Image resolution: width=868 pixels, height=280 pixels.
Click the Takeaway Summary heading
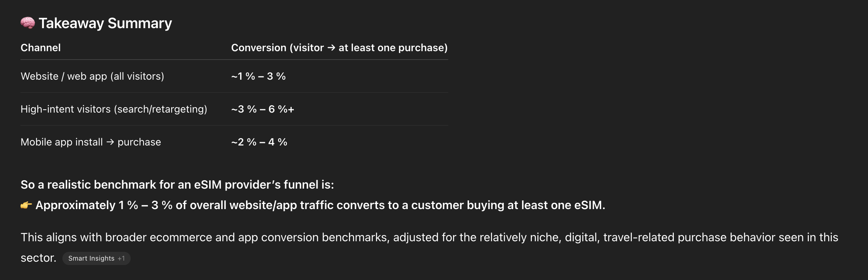click(105, 23)
